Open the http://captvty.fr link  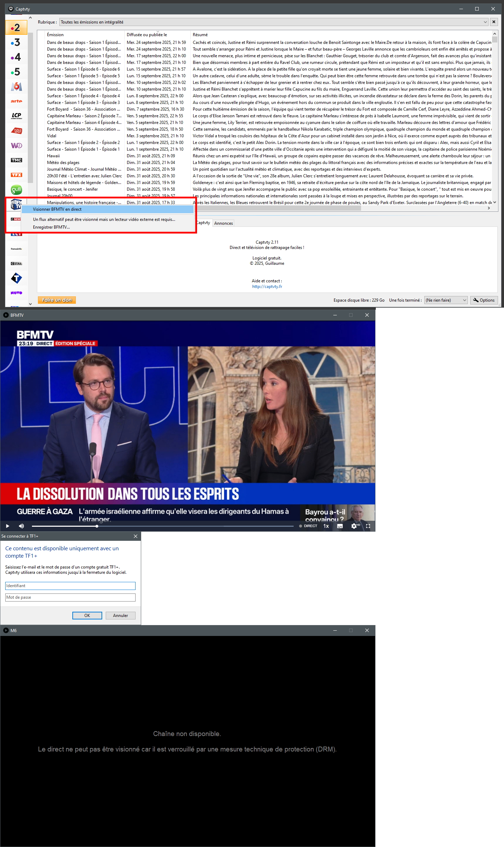267,287
